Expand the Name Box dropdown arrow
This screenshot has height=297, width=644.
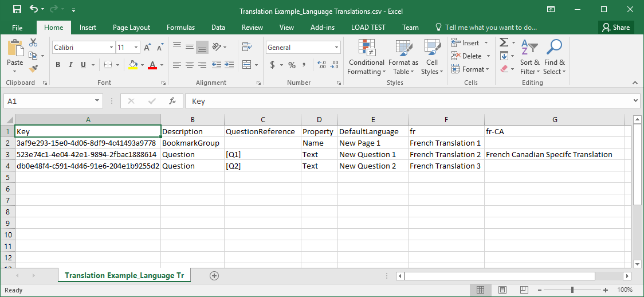pyautogui.click(x=97, y=101)
